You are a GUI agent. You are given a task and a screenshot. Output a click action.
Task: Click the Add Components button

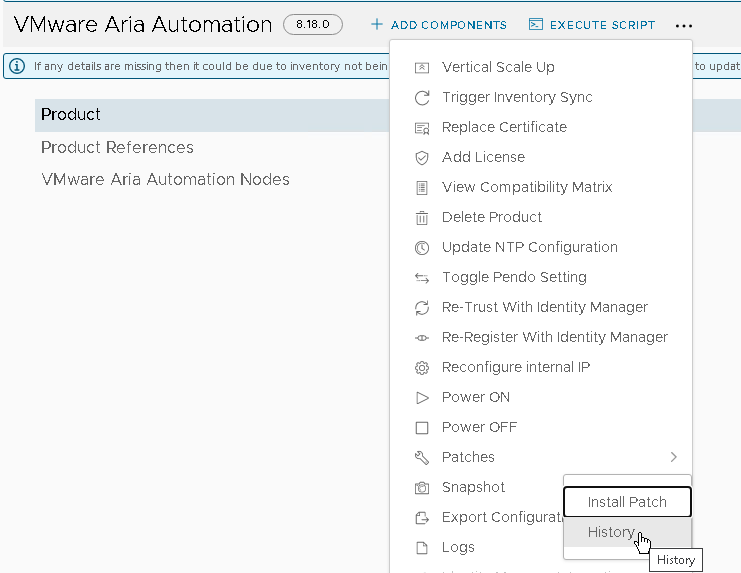click(438, 25)
